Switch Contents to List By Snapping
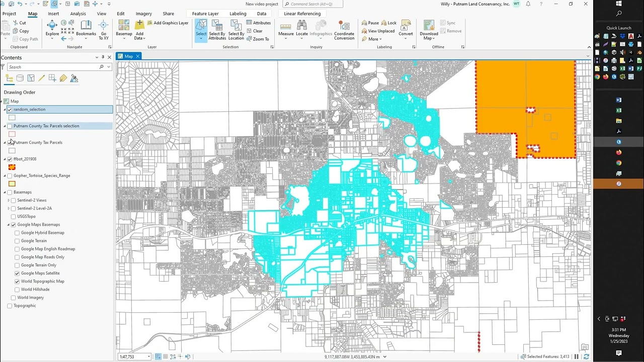 coord(52,78)
